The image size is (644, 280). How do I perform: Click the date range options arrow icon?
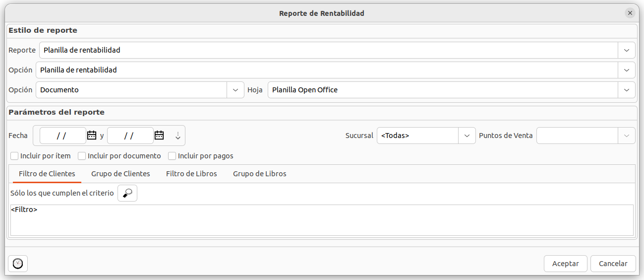(x=178, y=136)
